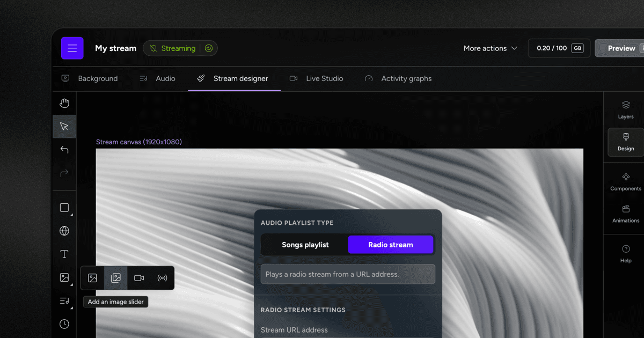The image size is (644, 338).
Task: Click the My stream title
Action: [x=116, y=48]
